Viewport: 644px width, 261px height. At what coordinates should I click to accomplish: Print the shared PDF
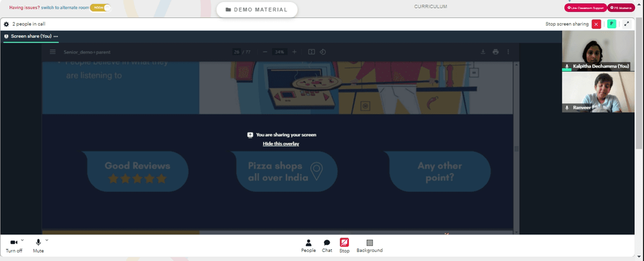[496, 52]
